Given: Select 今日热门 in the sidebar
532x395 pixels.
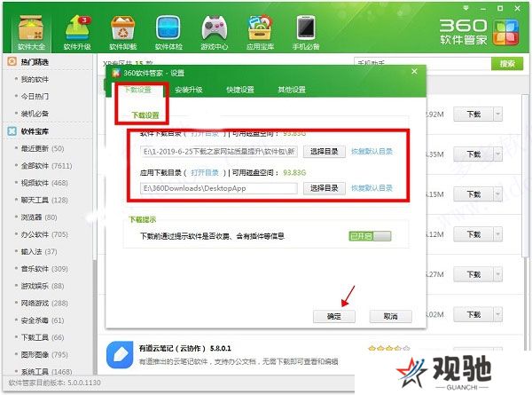Looking at the screenshot, I should click(35, 97).
